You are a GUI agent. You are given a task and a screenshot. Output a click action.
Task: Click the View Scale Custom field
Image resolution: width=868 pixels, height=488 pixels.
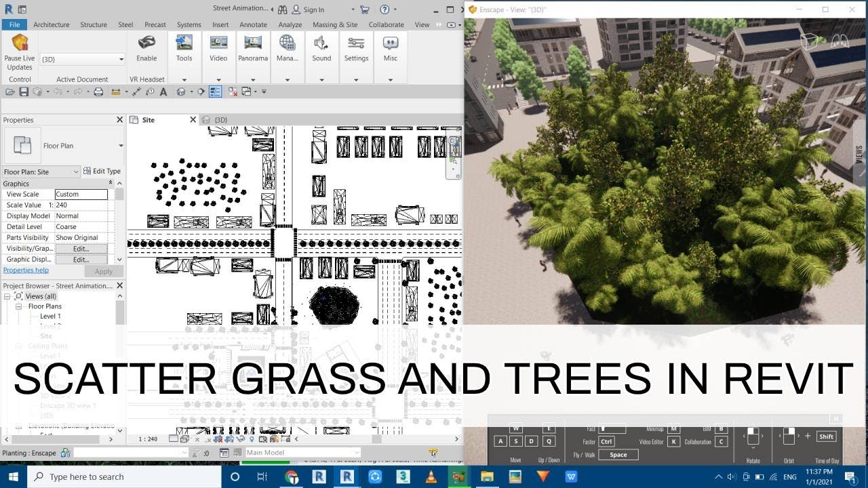[81, 194]
